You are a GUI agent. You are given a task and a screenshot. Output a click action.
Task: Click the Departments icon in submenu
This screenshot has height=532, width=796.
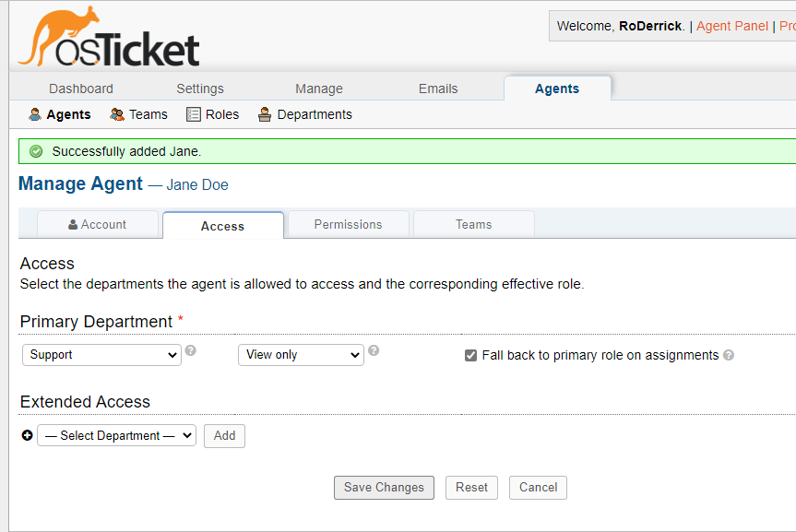coord(265,114)
